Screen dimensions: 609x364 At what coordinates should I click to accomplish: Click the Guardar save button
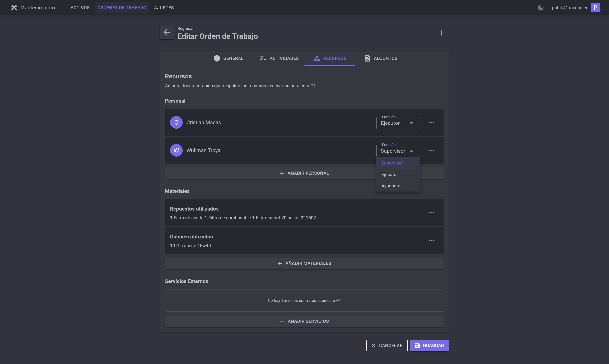pos(429,345)
